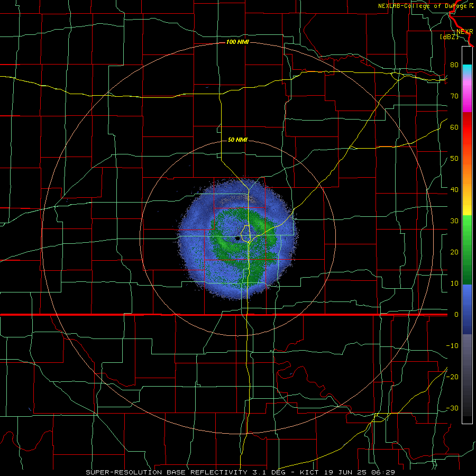476x476 pixels.
Task: Click the 50 NMI range ring label
Action: (237, 140)
